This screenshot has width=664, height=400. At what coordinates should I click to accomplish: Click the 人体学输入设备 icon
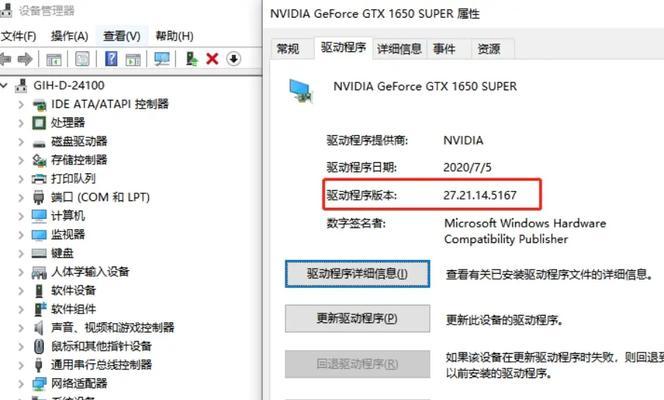pos(39,272)
